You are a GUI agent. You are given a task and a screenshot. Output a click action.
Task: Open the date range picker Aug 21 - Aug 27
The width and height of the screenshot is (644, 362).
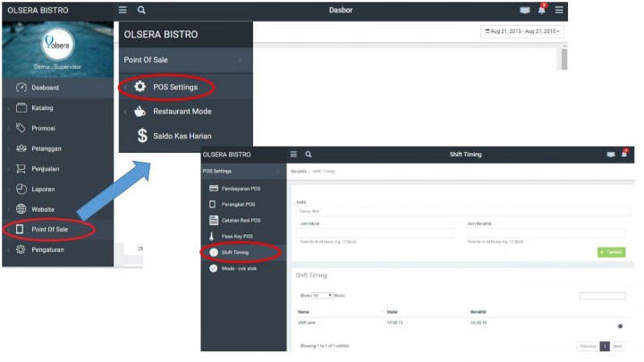coord(522,31)
